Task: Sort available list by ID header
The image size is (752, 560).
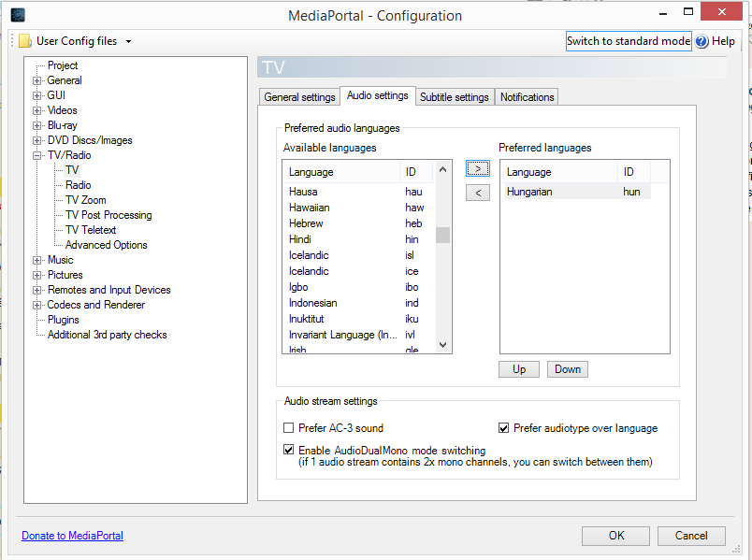Action: tap(417, 172)
